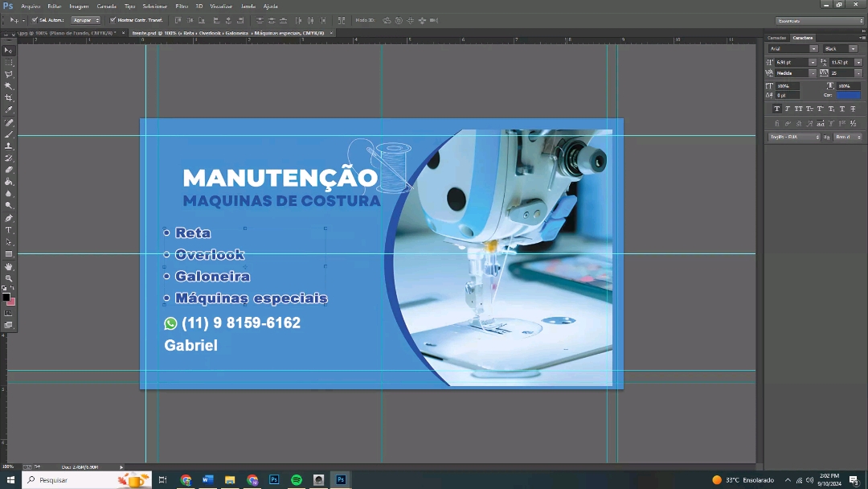The height and width of the screenshot is (489, 868).
Task: Open the Black font style dropdown
Action: coord(841,49)
